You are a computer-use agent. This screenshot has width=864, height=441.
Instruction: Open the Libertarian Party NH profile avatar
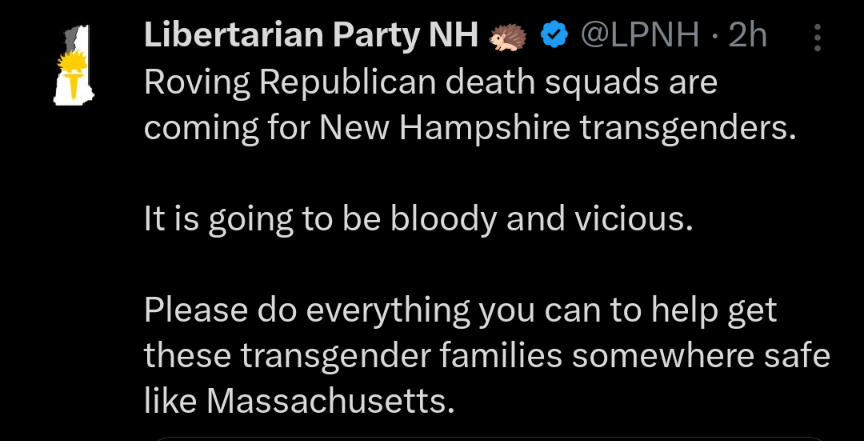coord(73,64)
